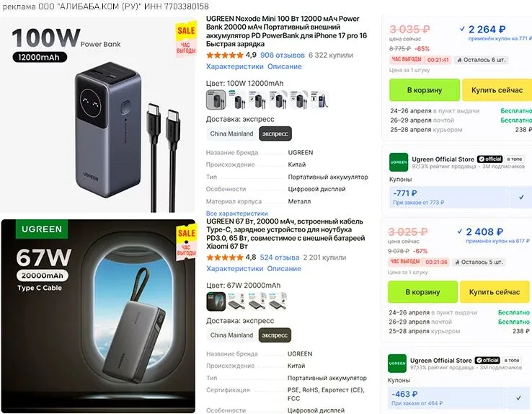Image resolution: width=532 pixels, height=414 pixels.
Task: Click the Ugreen Official Store logo in first listing
Action: (399, 162)
